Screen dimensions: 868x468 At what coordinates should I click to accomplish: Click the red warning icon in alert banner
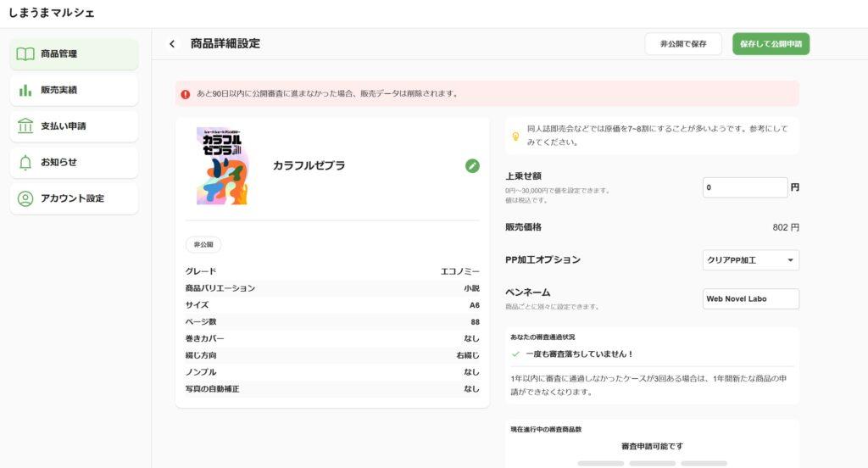click(x=186, y=94)
